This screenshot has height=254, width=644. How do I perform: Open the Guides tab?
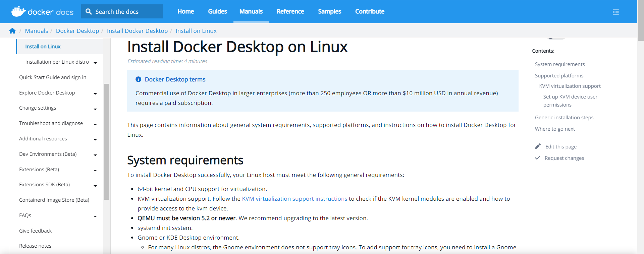coord(217,11)
